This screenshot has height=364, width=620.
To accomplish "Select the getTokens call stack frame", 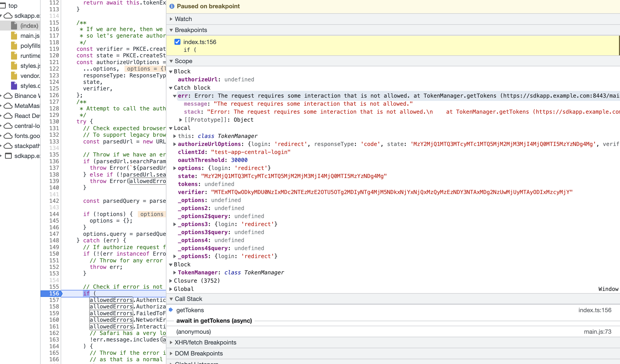I will pyautogui.click(x=190, y=310).
